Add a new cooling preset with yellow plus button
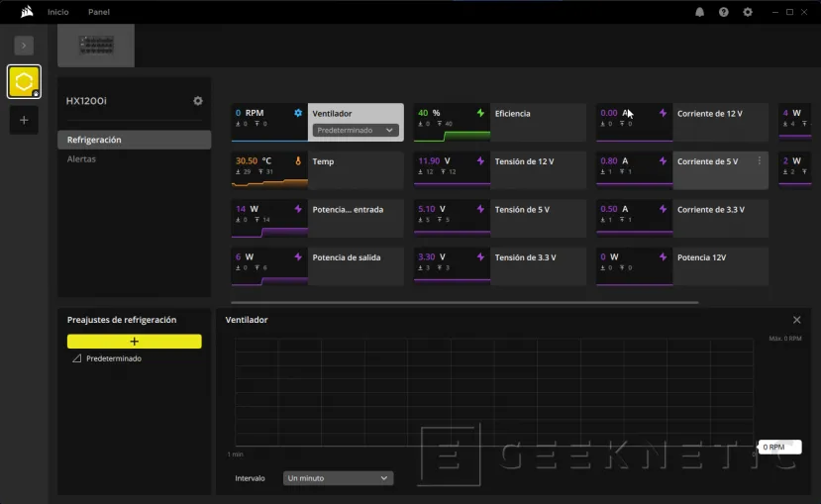821x504 pixels. click(134, 342)
